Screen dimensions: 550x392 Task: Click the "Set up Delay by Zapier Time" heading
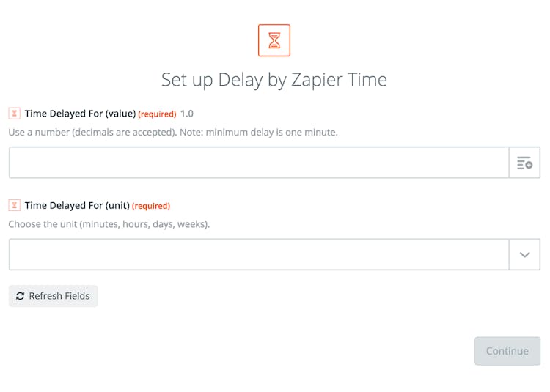tap(274, 80)
